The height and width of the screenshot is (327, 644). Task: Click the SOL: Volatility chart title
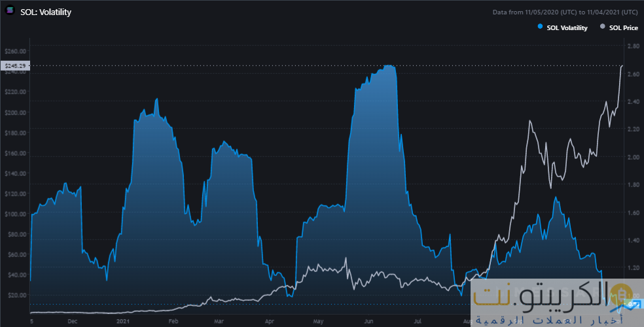tap(46, 12)
